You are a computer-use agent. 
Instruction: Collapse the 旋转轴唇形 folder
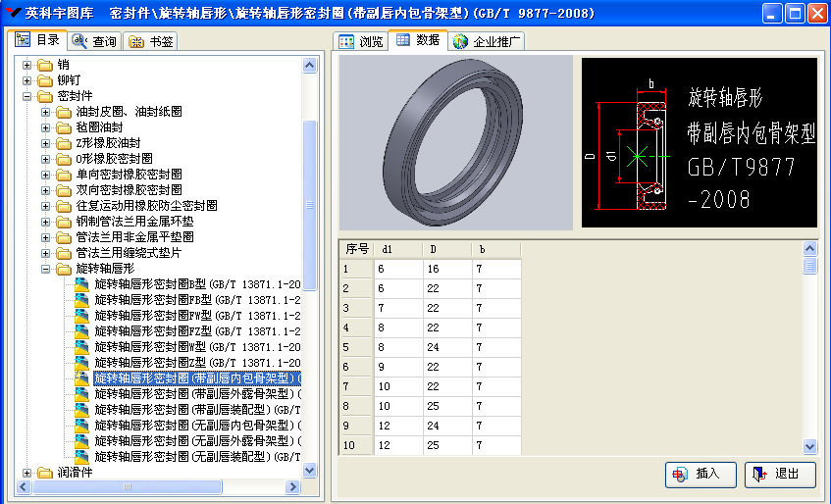tap(45, 269)
